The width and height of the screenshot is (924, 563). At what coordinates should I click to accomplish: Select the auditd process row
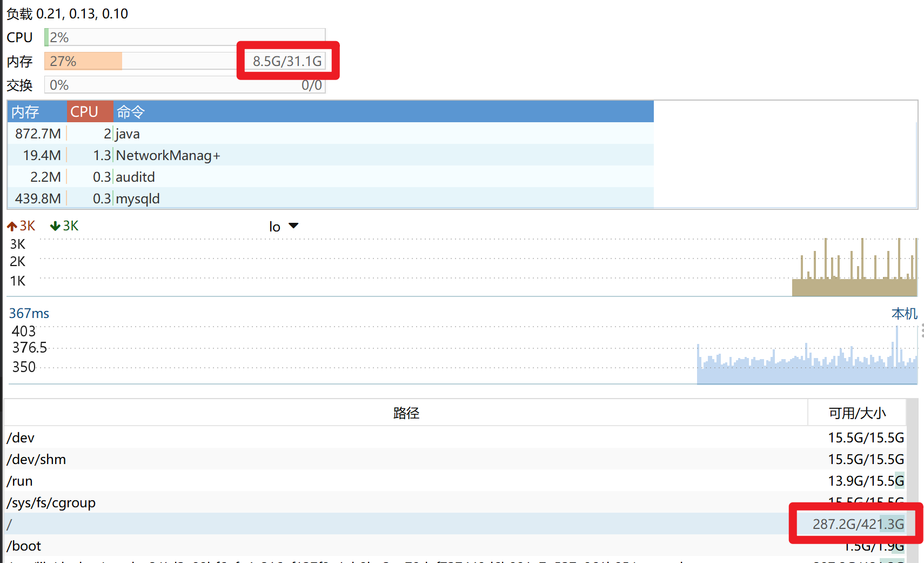(x=330, y=177)
